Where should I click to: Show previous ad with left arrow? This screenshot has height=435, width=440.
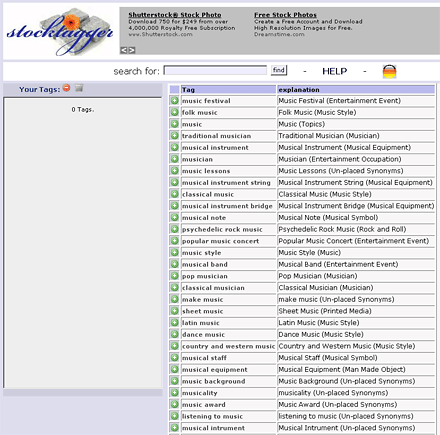pyautogui.click(x=124, y=50)
